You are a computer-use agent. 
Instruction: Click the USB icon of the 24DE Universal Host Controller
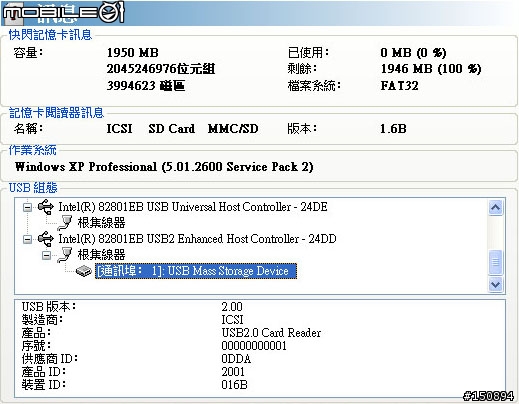click(x=46, y=207)
